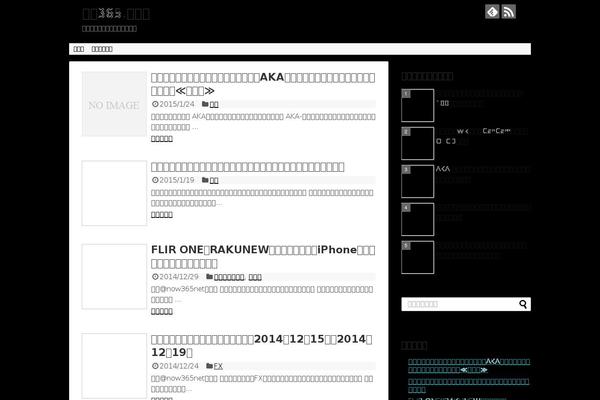Open popular post thumbnail ranked 5
This screenshot has width=600, height=400.
click(x=417, y=257)
